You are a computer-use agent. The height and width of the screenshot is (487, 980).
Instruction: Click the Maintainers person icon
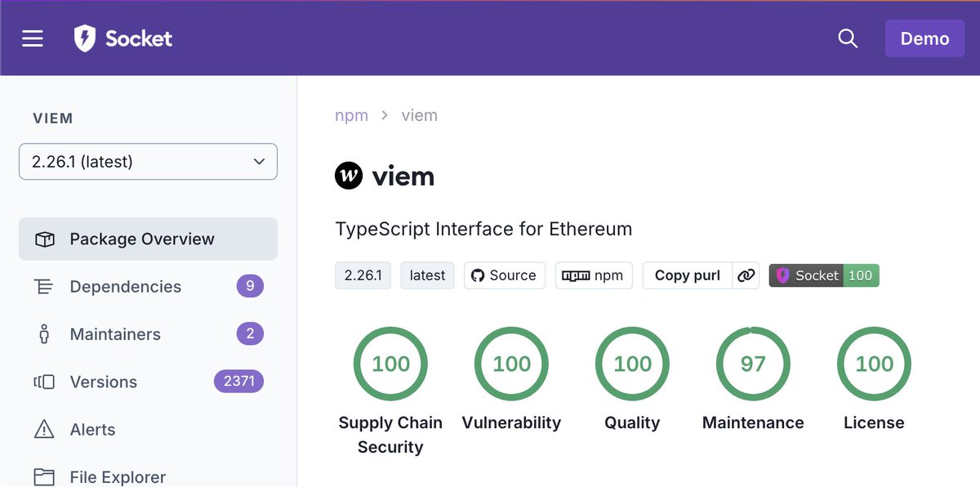tap(44, 334)
